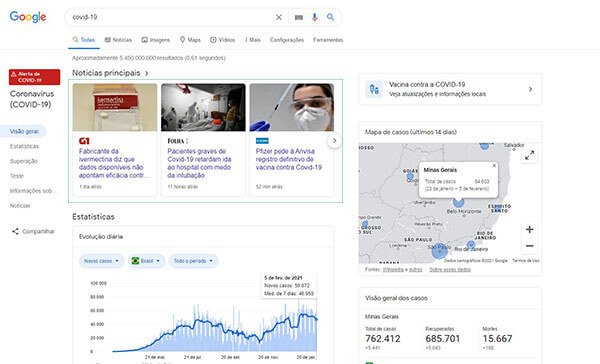Open the Maps tab
This screenshot has width=600, height=364.
click(190, 40)
